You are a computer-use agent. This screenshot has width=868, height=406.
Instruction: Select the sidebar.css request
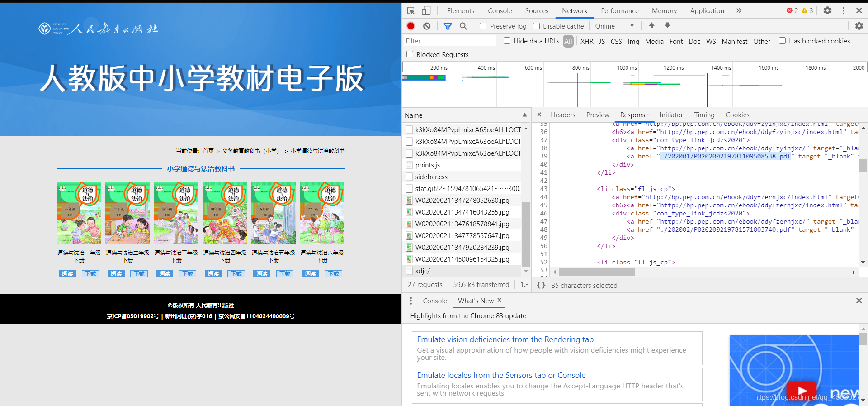[x=462, y=177]
